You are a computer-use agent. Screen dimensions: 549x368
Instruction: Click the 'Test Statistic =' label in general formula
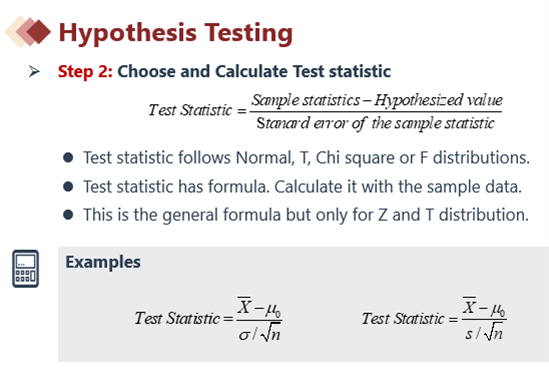pos(197,111)
